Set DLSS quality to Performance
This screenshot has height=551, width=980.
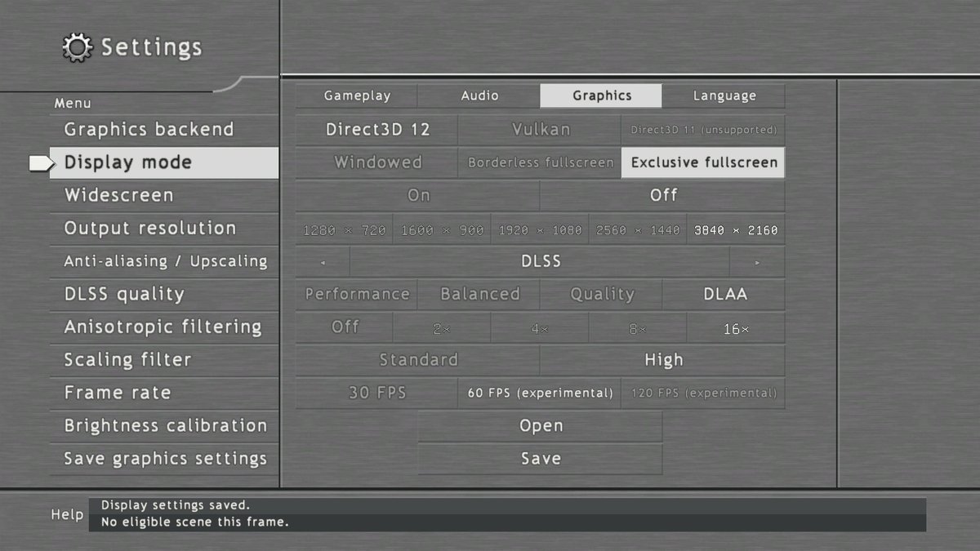coord(357,295)
